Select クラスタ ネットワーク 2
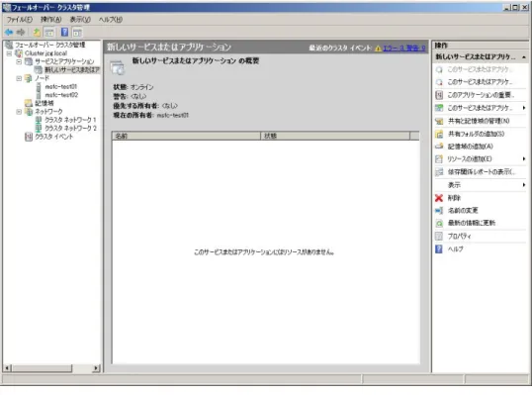 coord(70,128)
